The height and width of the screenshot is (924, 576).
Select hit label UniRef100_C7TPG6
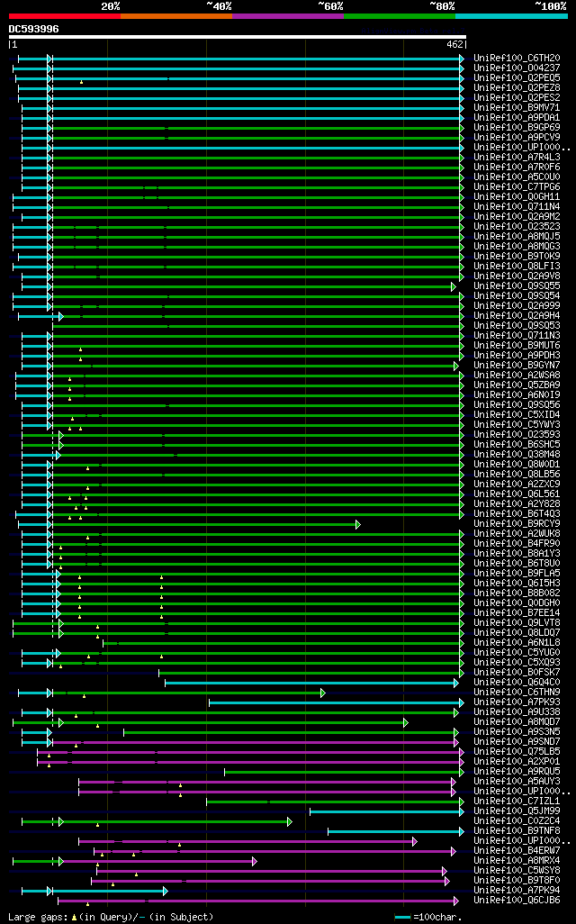point(517,186)
